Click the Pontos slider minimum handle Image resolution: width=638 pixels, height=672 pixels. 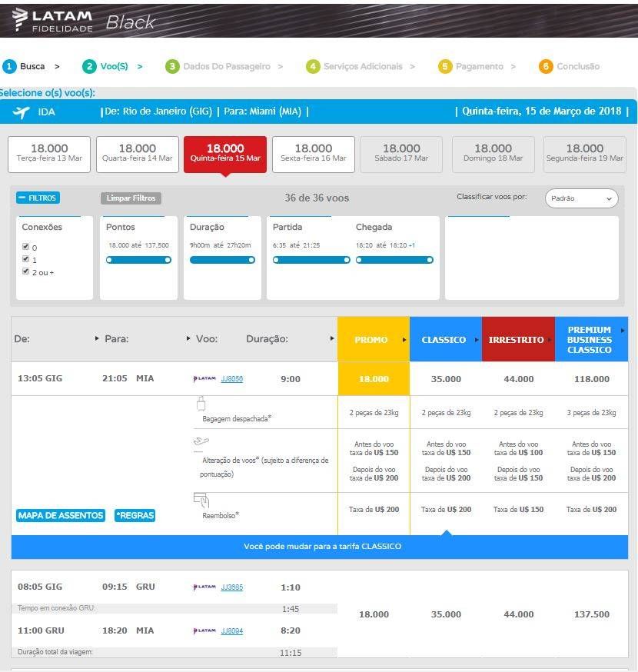click(109, 260)
